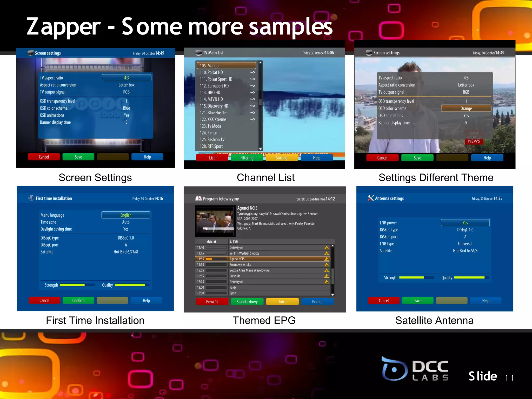Click the warning icon on the Detektywi 12:40 row

click(327, 248)
